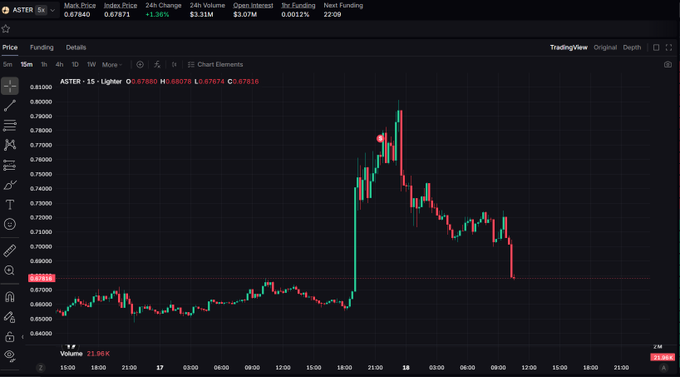Click the ASTER coin logo

coord(6,10)
